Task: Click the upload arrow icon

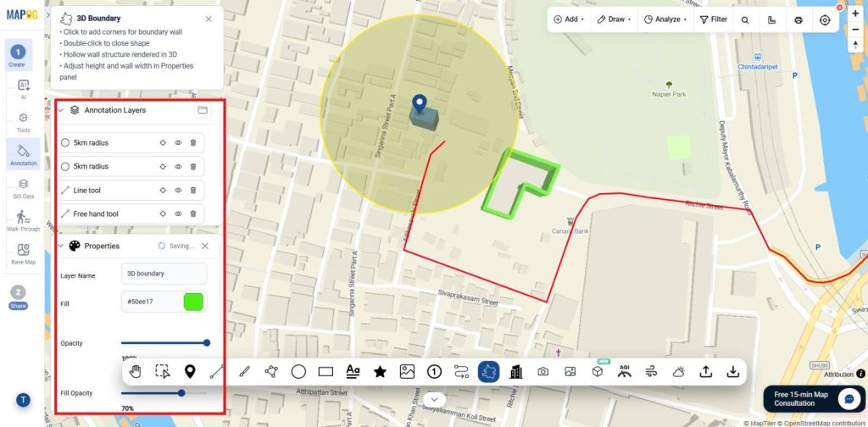Action: [706, 372]
